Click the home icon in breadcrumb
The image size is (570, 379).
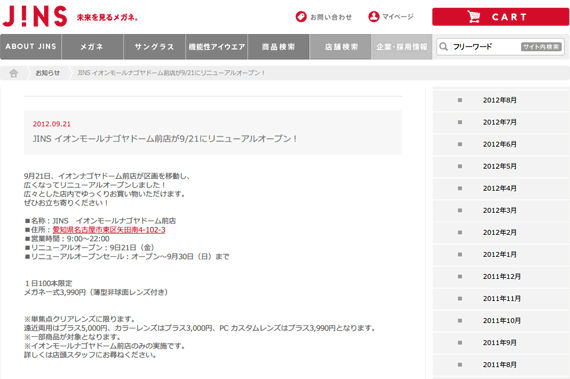[13, 73]
